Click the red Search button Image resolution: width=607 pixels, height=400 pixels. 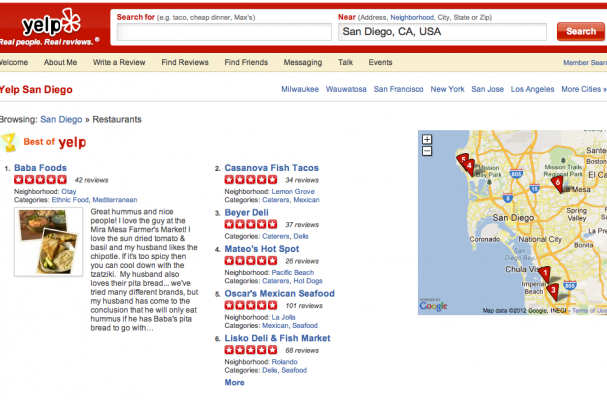[581, 31]
